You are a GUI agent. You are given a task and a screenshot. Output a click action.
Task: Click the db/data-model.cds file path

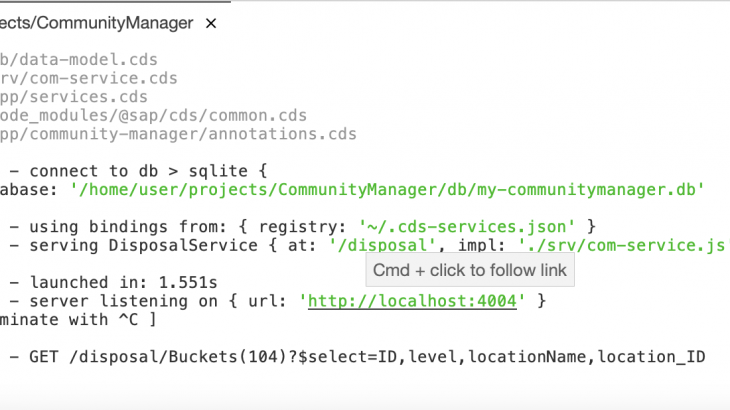[78, 60]
